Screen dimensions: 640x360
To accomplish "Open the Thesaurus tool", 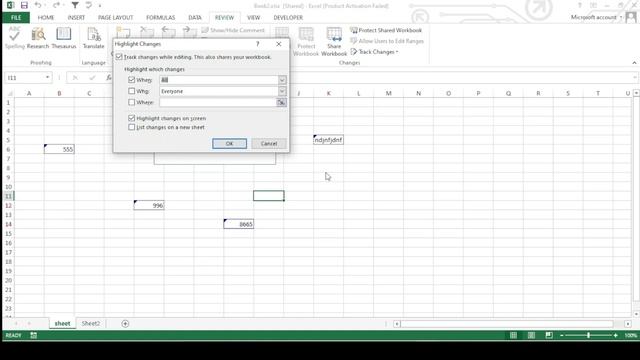I will click(64, 38).
